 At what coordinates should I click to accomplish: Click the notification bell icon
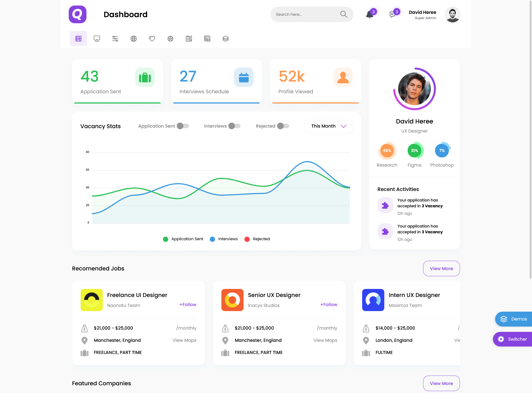369,14
